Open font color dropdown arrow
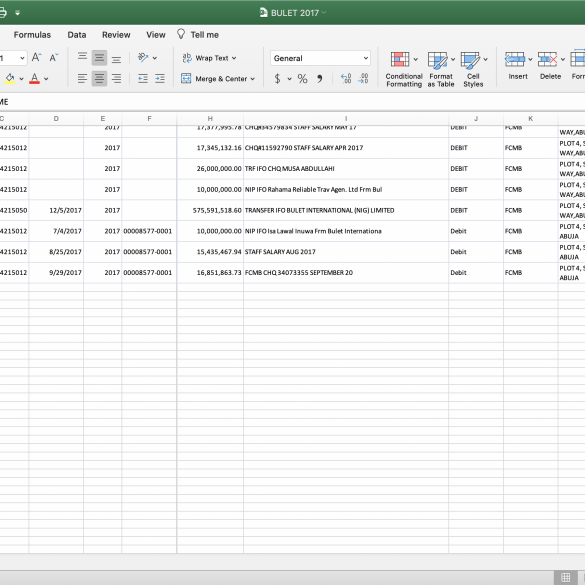Viewport: 585px width, 585px height. 46,79
